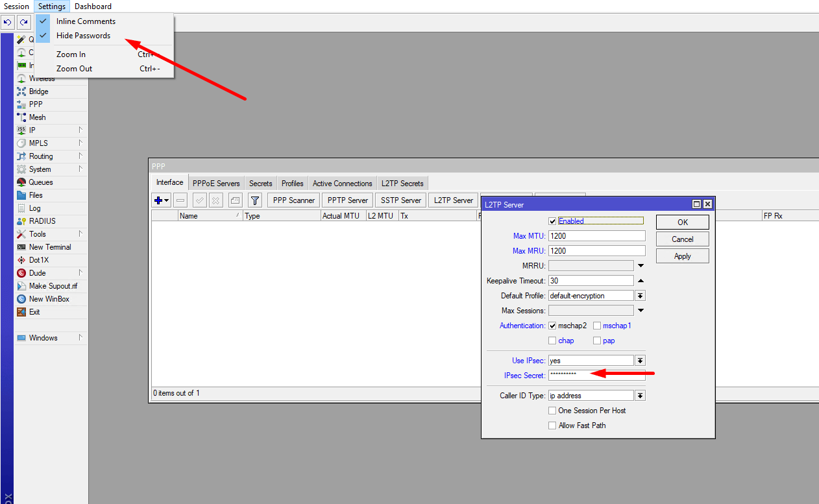
Task: Switch to the Active Connections tab
Action: (343, 184)
